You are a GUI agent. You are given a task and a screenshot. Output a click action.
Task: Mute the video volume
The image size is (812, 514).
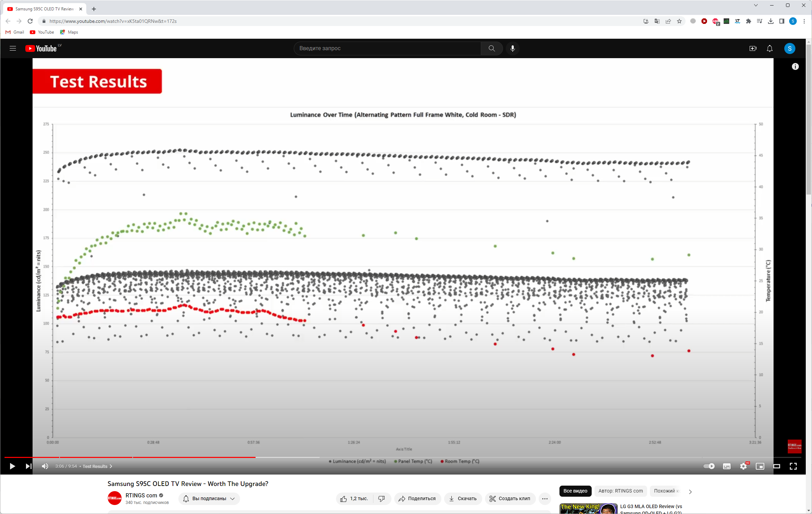[45, 466]
